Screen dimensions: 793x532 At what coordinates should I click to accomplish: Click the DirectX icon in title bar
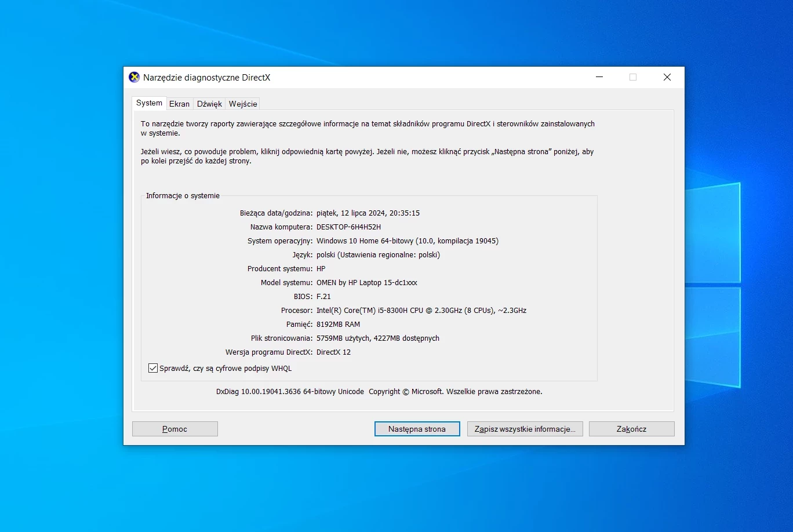[134, 77]
